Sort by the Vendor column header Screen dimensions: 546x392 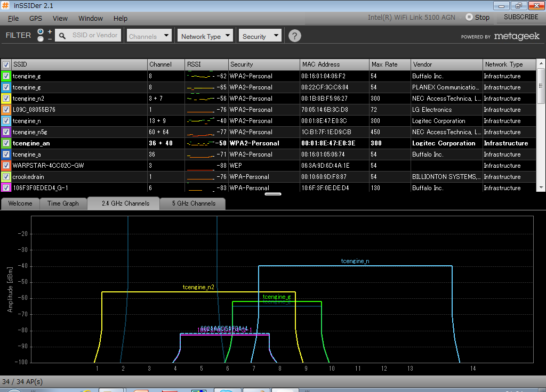click(x=447, y=64)
